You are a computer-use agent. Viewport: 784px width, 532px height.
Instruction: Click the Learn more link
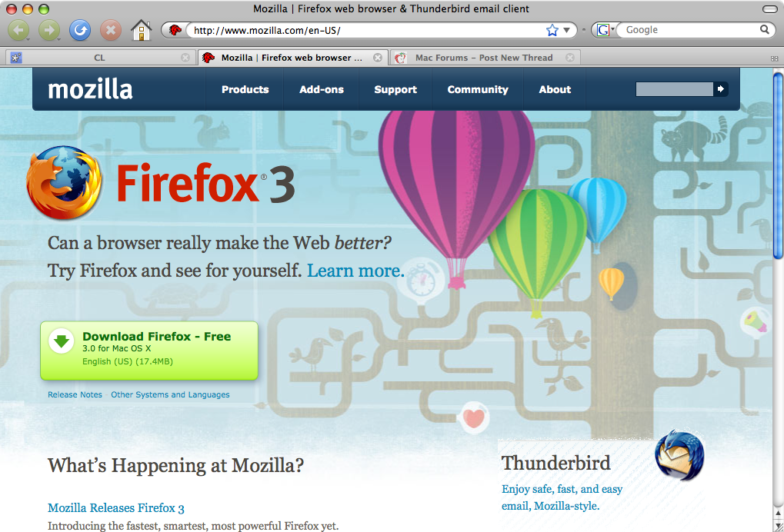click(x=355, y=271)
